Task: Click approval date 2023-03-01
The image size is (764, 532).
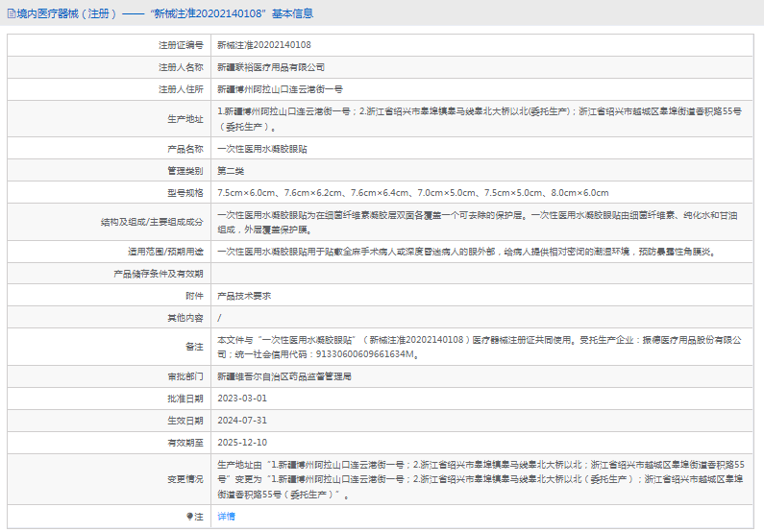Action: 242,399
